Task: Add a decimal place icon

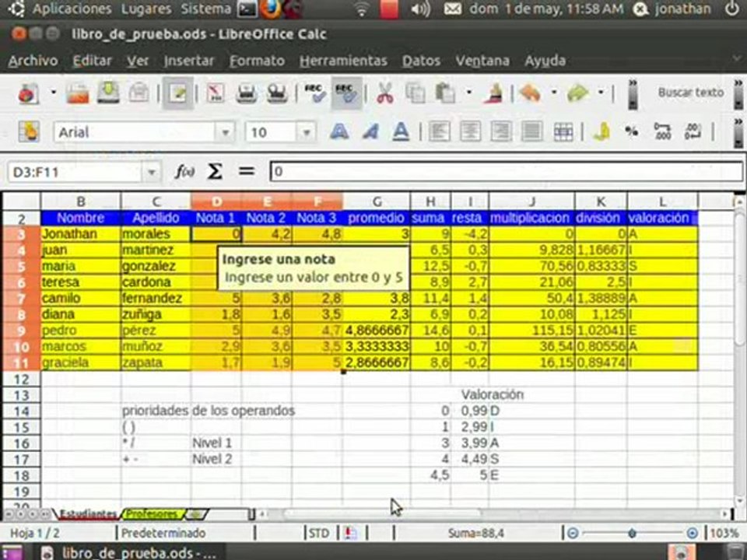Action: click(661, 132)
